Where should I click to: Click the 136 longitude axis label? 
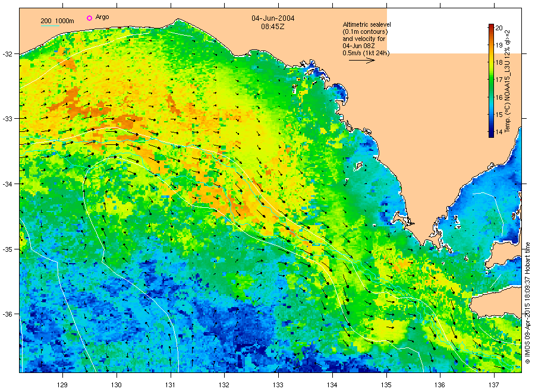click(x=440, y=385)
